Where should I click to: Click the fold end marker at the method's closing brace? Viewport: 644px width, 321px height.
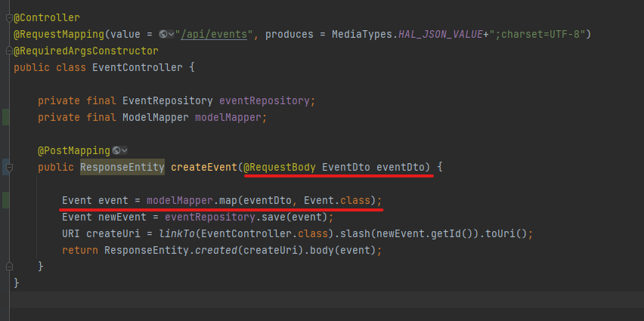pyautogui.click(x=9, y=267)
